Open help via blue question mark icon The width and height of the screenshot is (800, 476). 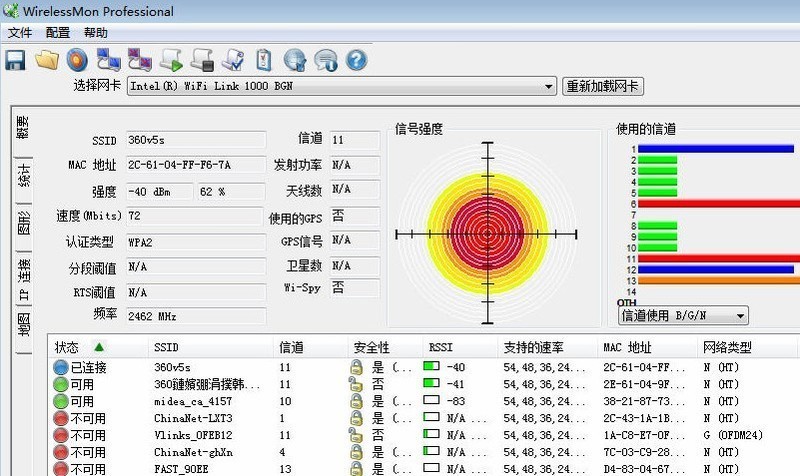(356, 60)
